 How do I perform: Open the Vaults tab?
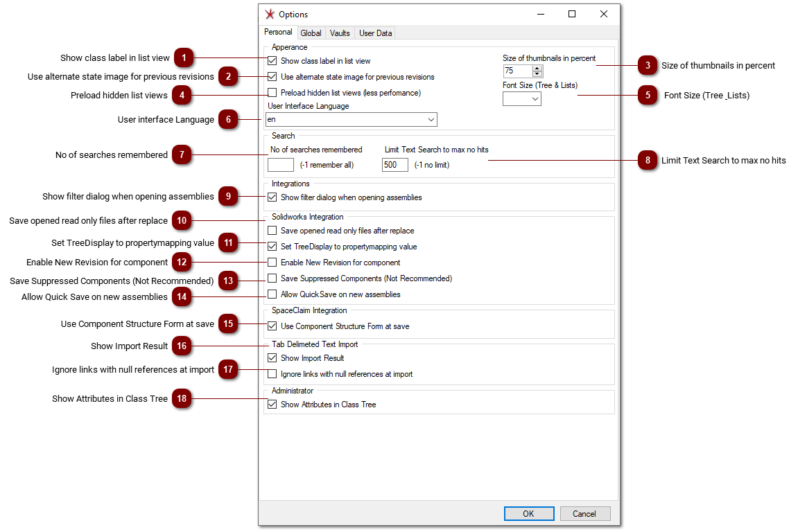click(x=340, y=33)
